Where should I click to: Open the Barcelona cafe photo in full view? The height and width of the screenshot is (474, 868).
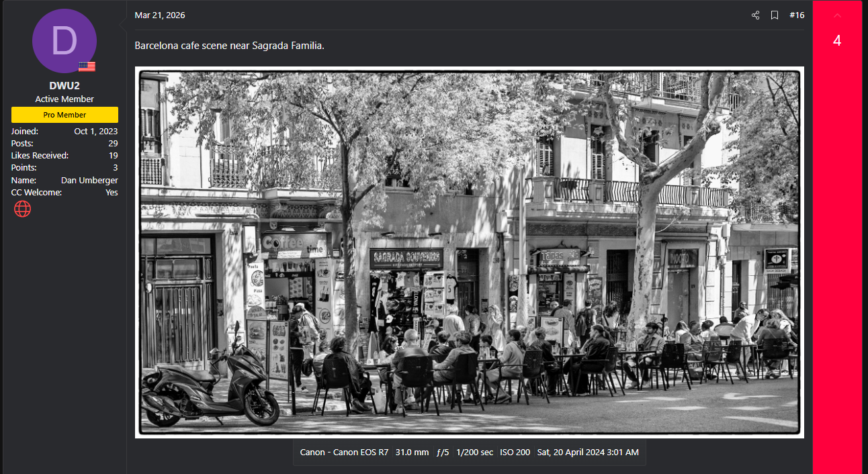(469, 252)
